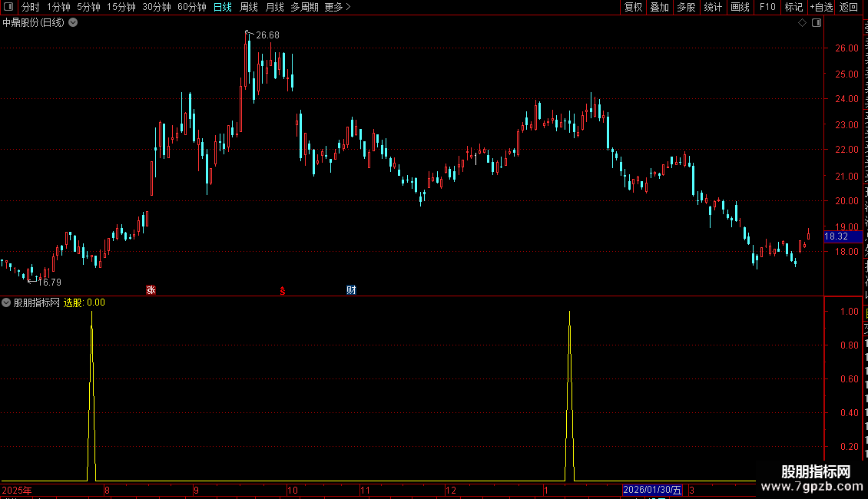
Task: Open 多周期 multi-period view
Action: pyautogui.click(x=304, y=7)
